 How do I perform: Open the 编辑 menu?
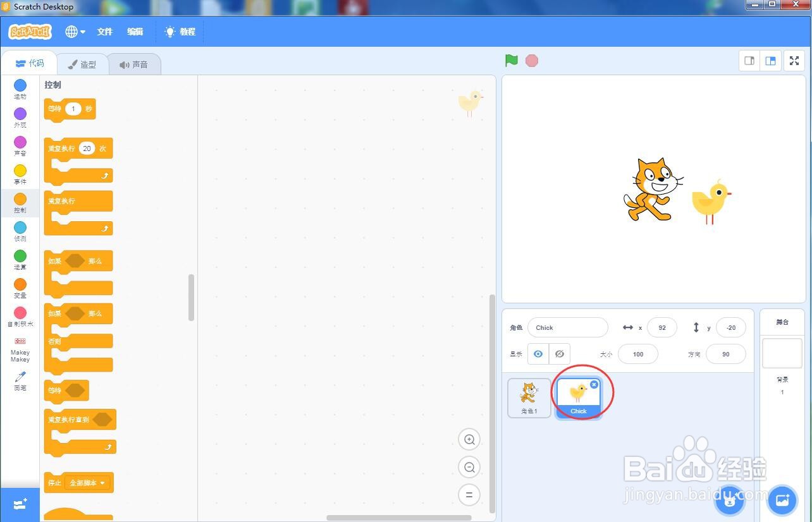click(135, 32)
